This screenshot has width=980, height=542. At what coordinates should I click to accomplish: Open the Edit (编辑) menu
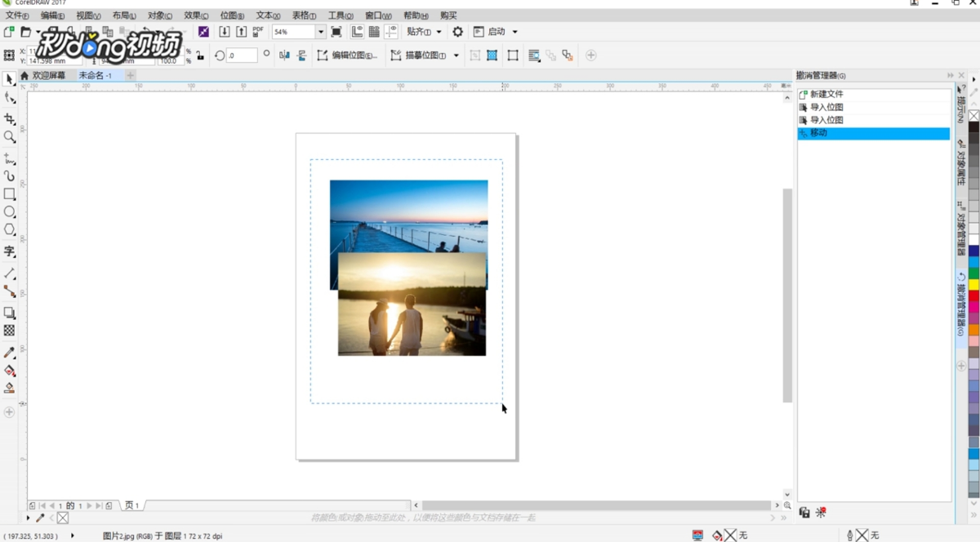[53, 16]
